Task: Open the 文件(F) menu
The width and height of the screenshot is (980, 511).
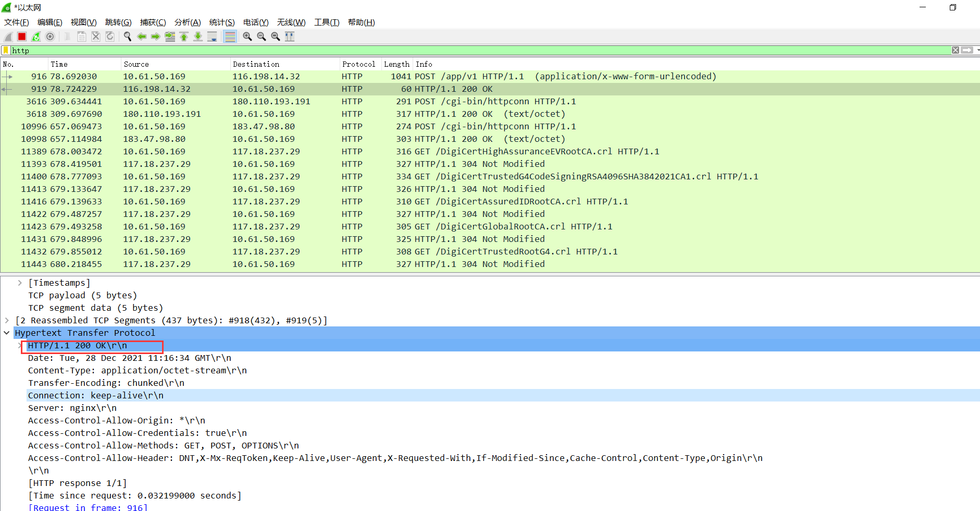Action: point(17,22)
